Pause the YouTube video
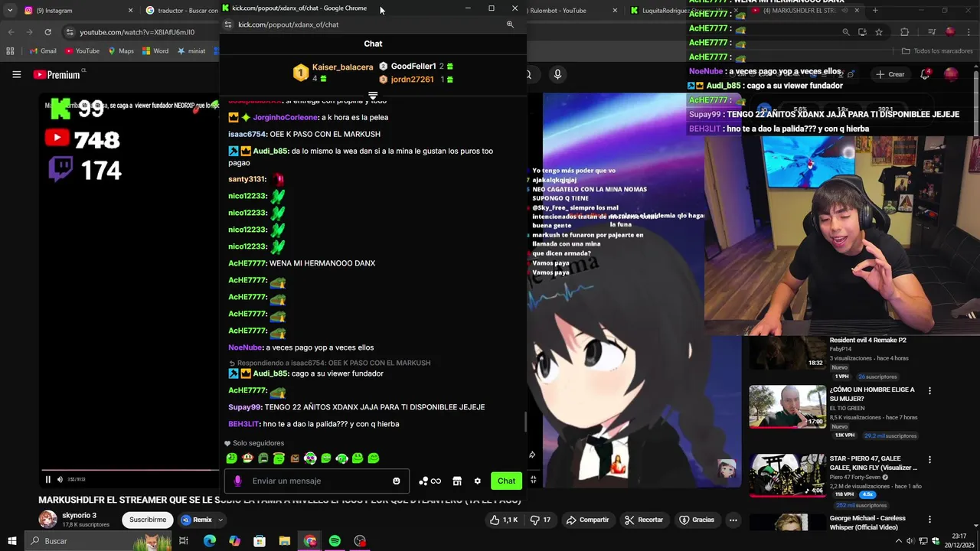Viewport: 980px width, 551px height. pos(47,480)
